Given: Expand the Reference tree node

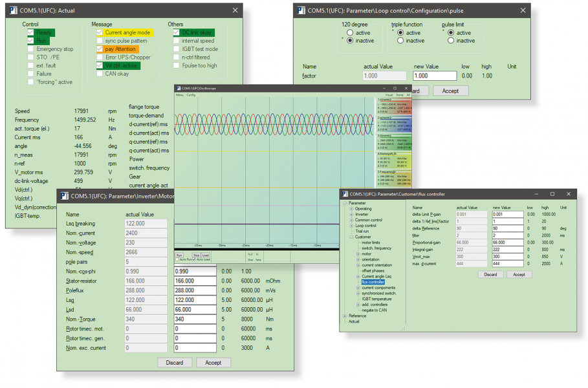Looking at the screenshot, I should pos(345,316).
